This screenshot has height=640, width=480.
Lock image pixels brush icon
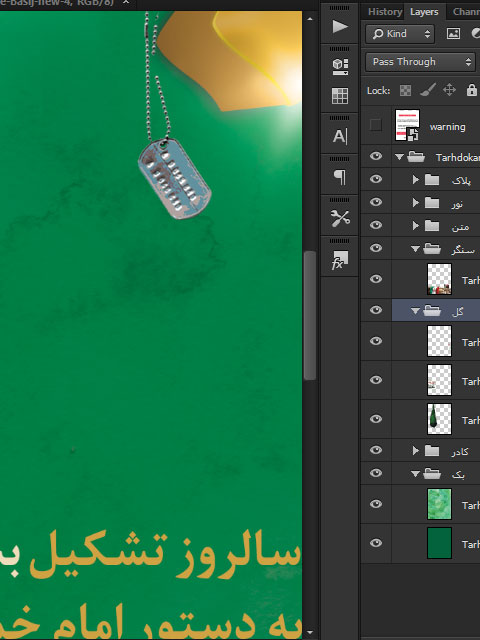(427, 90)
